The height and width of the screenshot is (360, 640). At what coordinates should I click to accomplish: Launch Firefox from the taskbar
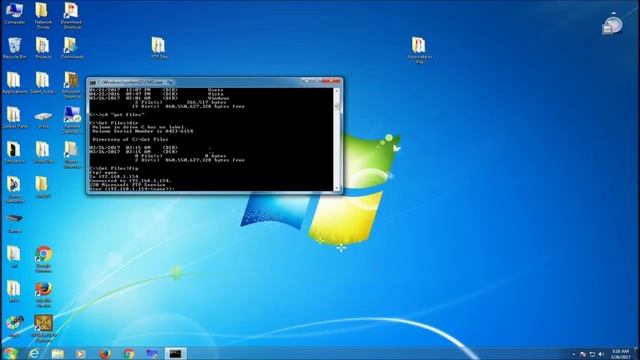[x=105, y=353]
